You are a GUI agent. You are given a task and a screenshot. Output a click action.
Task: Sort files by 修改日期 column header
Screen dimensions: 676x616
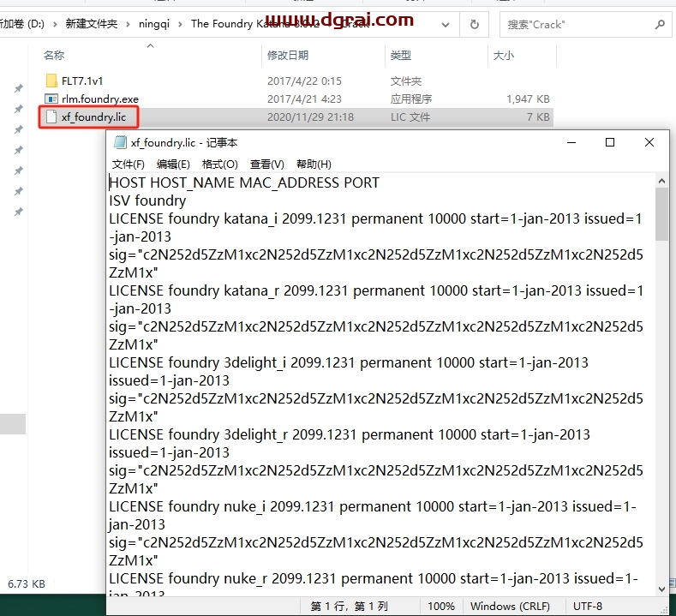pyautogui.click(x=288, y=55)
